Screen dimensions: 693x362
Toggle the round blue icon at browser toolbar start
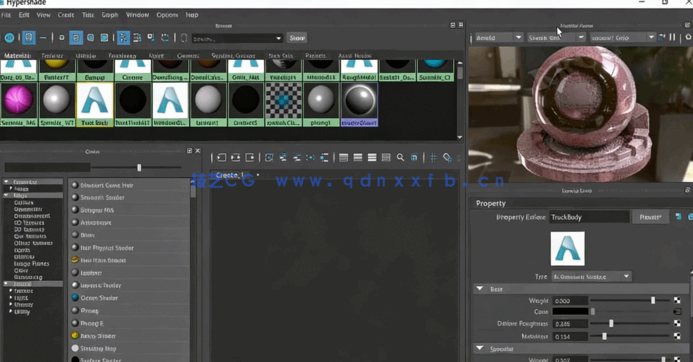pos(9,38)
